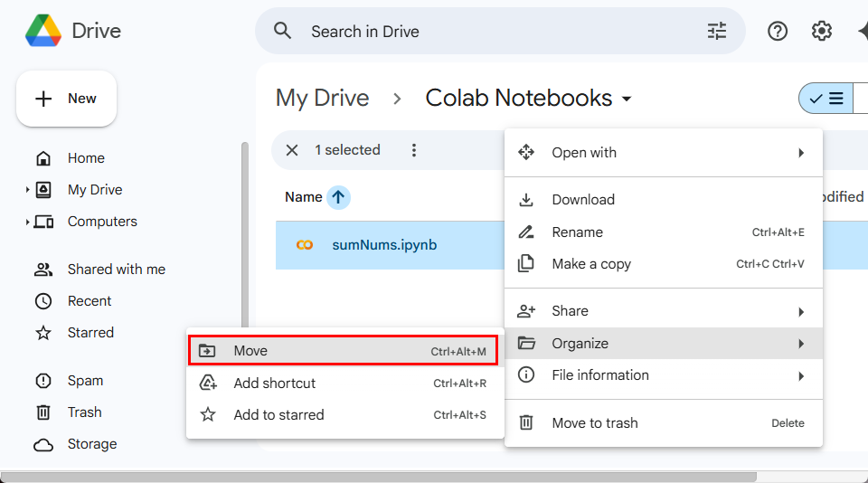This screenshot has width=868, height=483.
Task: Click the Colab icon beside sumNums.ipynb
Action: coord(305,245)
